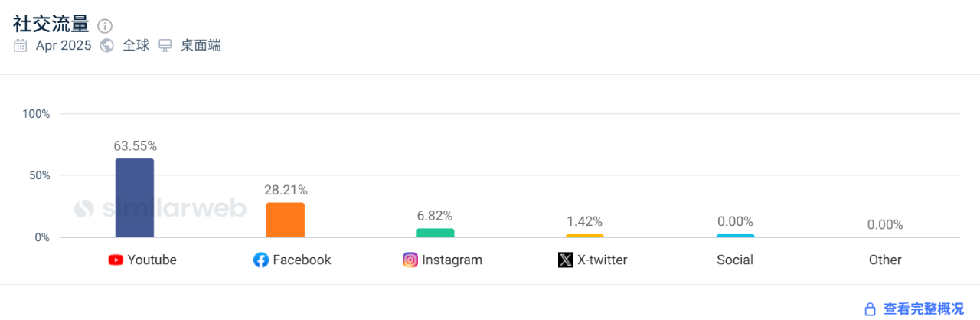Select the orange Facebook bar
This screenshot has height=320, width=980.
coord(286,220)
